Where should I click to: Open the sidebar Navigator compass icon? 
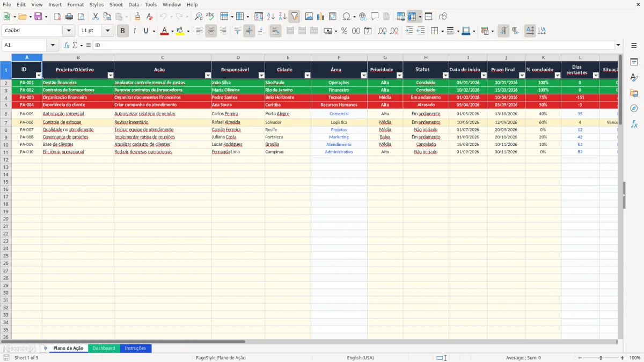point(634,108)
